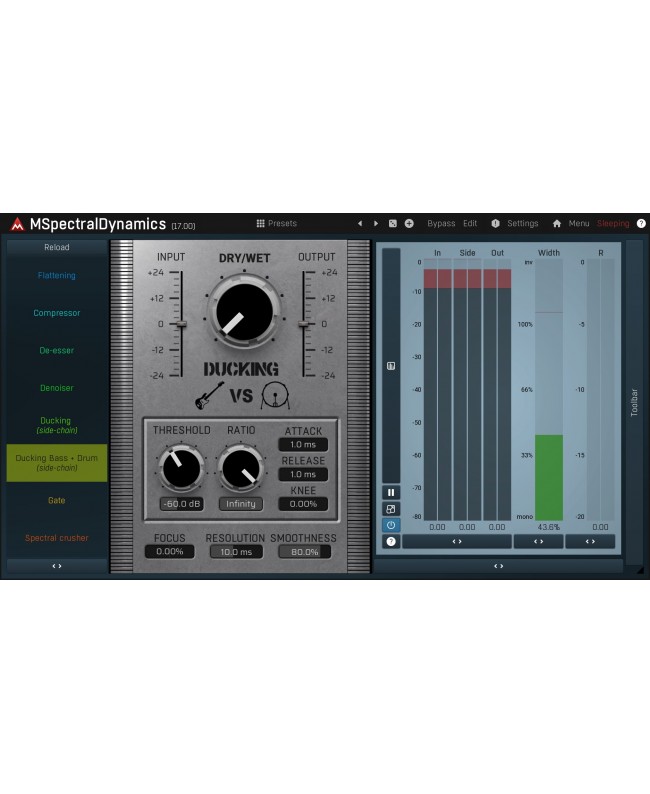The image size is (650, 794).
Task: Click the Threshold -60.0 dB value field
Action: coord(182,504)
